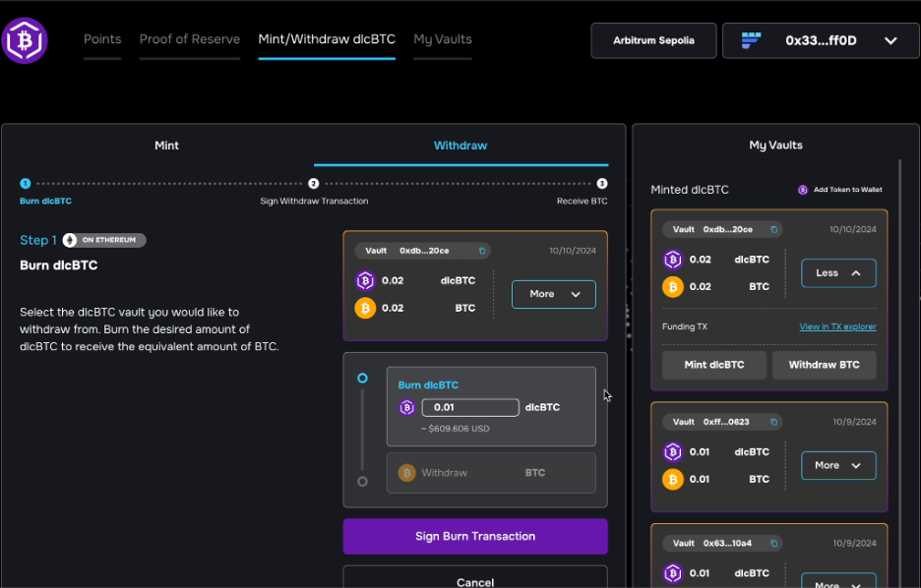
Task: Click the wallet avatar icon beside 0x33...ff0D
Action: 751,40
